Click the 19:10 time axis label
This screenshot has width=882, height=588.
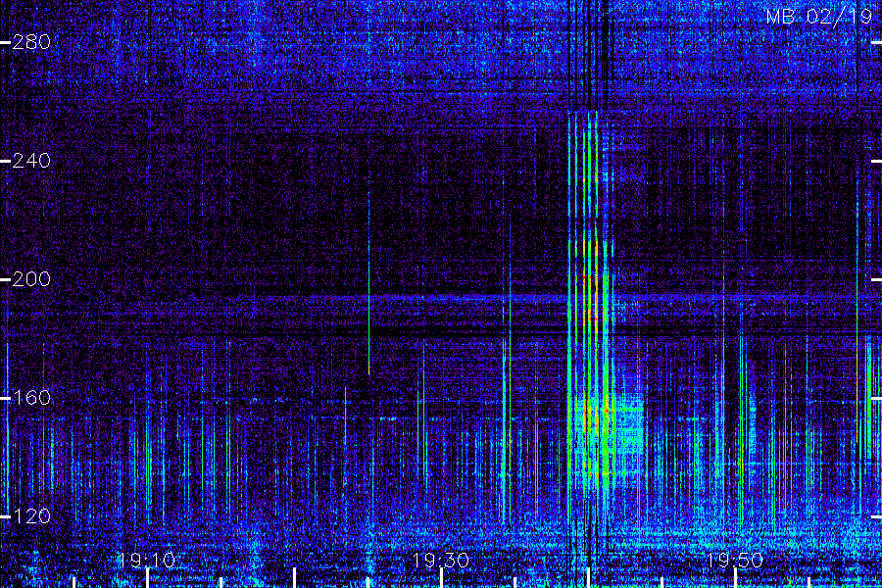click(147, 561)
